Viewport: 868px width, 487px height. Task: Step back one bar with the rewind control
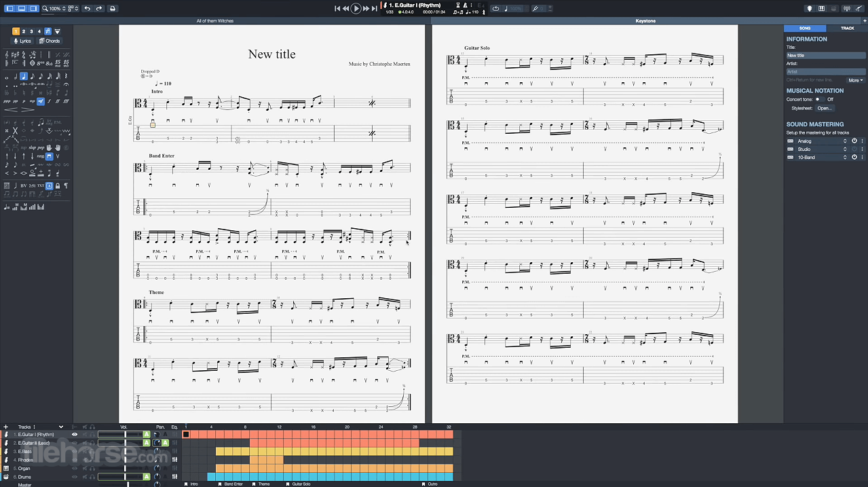[345, 8]
